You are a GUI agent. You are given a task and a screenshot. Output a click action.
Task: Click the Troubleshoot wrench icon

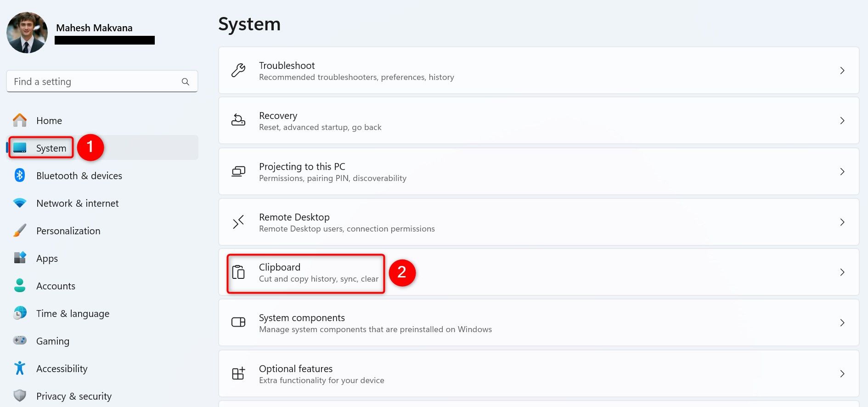click(238, 71)
